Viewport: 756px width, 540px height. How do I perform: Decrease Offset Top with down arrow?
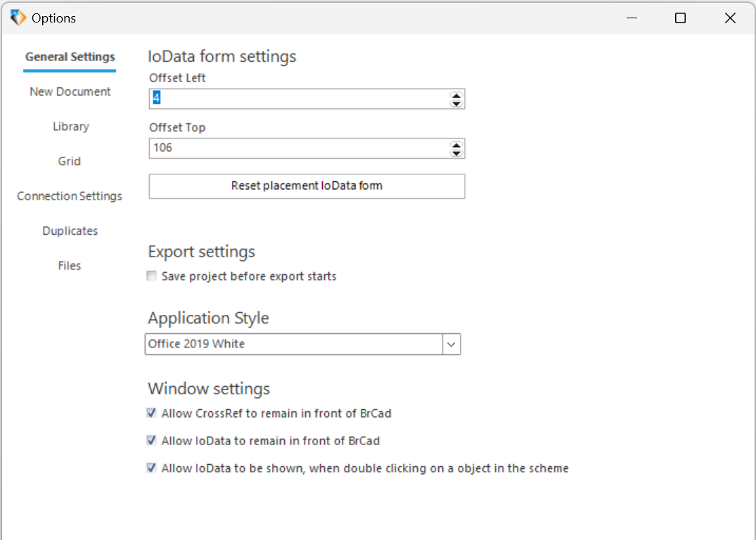(456, 153)
